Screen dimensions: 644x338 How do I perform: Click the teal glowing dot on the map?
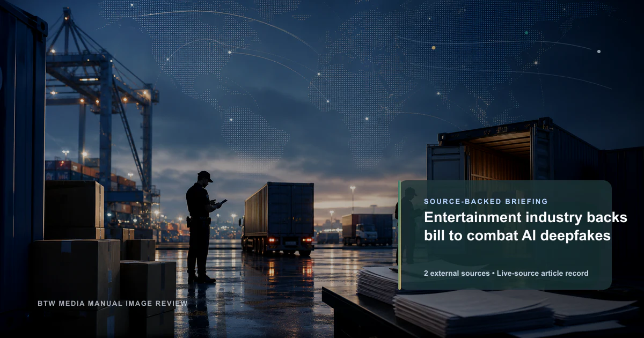coord(526,33)
